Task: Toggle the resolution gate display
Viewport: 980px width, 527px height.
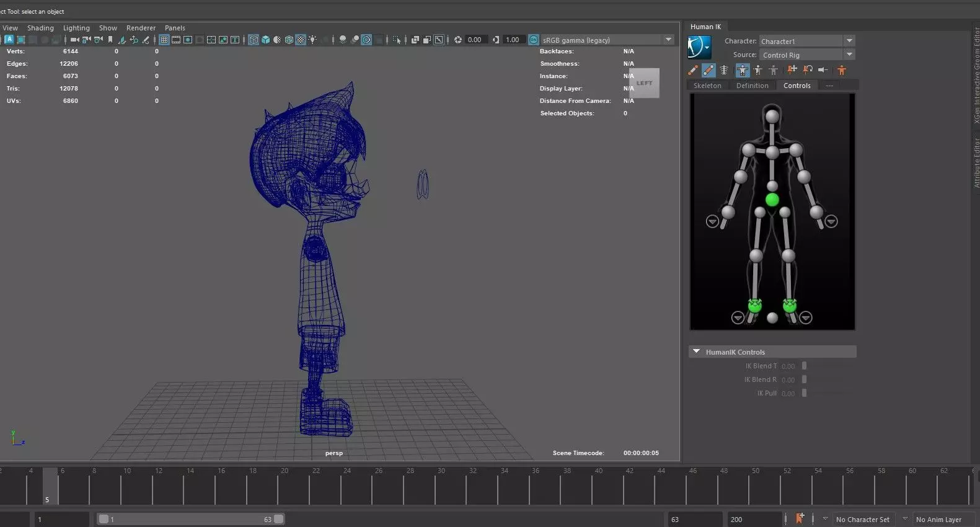Action: pyautogui.click(x=188, y=40)
